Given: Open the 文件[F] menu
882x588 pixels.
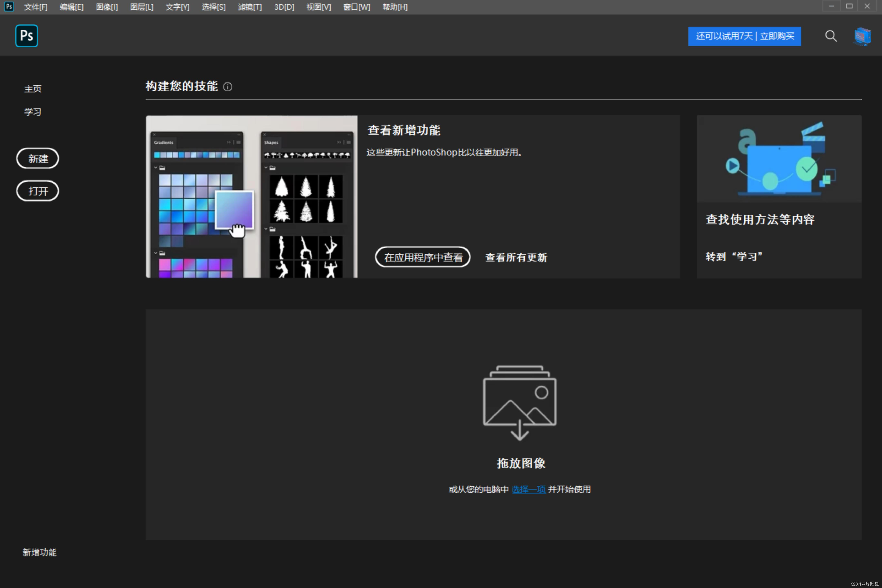Looking at the screenshot, I should click(36, 7).
